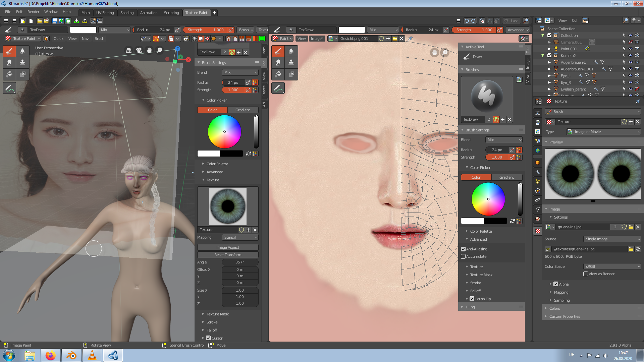Screen dimensions: 644x362
Task: Open the Texture properties tab icon
Action: tap(538, 231)
